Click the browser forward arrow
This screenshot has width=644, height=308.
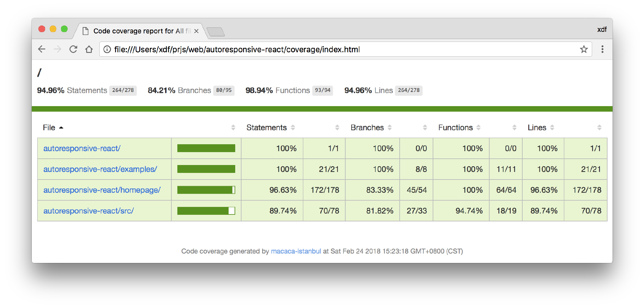58,49
